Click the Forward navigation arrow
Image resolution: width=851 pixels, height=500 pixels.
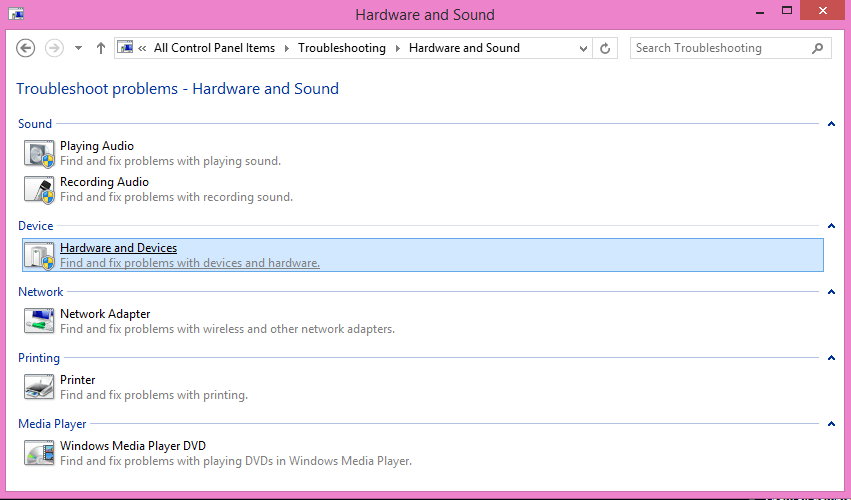click(x=54, y=48)
